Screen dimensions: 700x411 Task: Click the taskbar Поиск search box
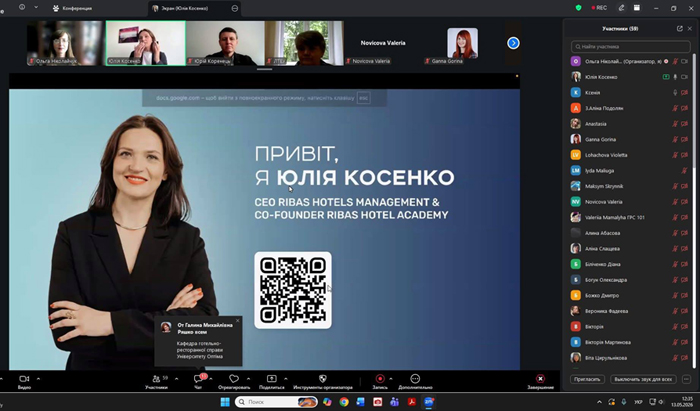[276, 402]
